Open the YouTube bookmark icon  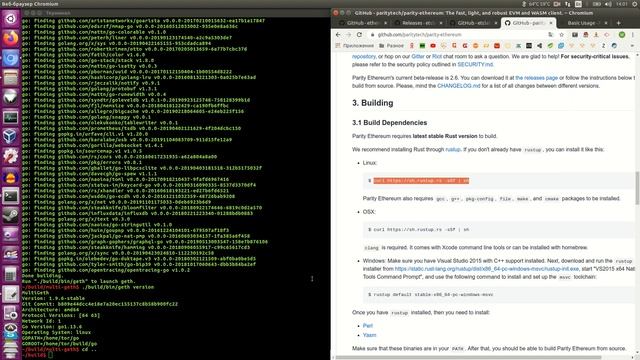point(433,46)
